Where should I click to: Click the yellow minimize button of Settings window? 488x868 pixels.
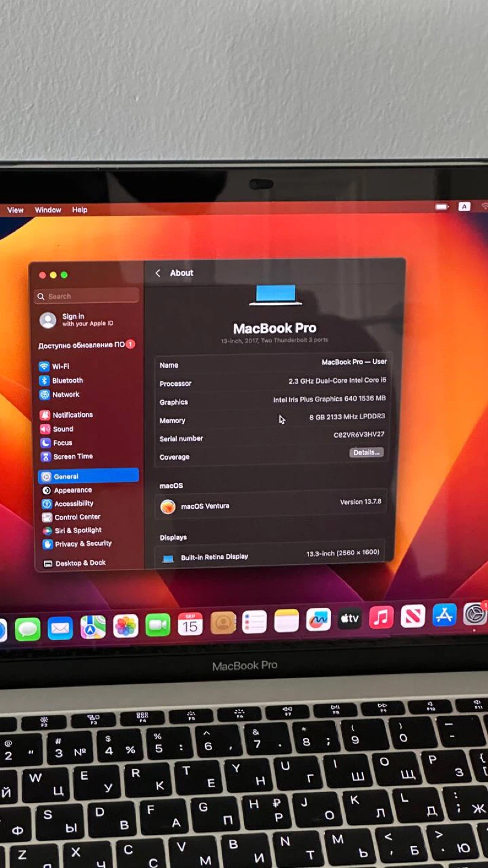tap(53, 275)
